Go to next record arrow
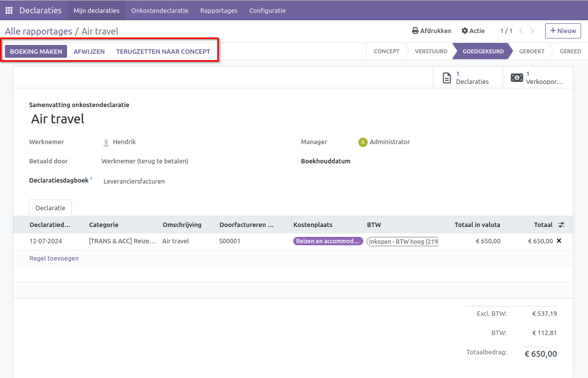 (x=532, y=31)
